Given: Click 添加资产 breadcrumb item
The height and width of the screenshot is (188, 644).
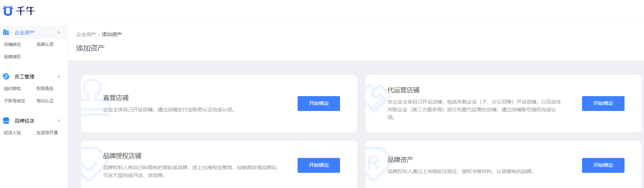Looking at the screenshot, I should pyautogui.click(x=112, y=34).
